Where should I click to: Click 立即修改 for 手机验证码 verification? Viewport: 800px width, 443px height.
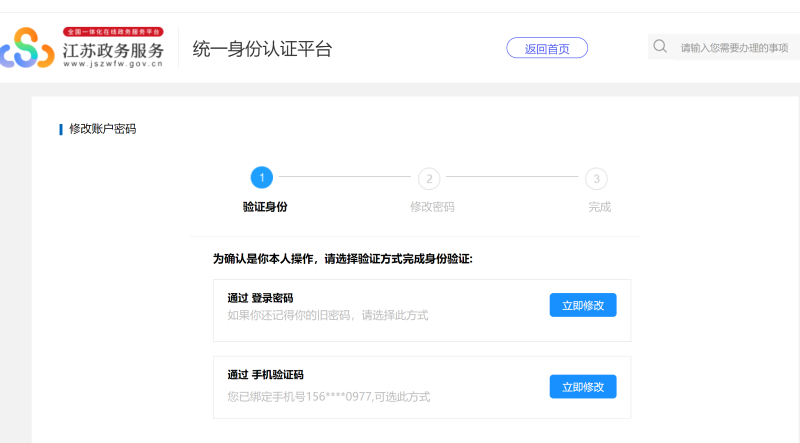582,386
